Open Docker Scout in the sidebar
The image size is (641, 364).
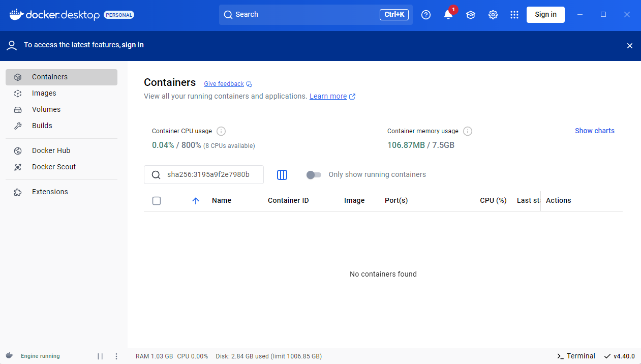click(x=62, y=167)
